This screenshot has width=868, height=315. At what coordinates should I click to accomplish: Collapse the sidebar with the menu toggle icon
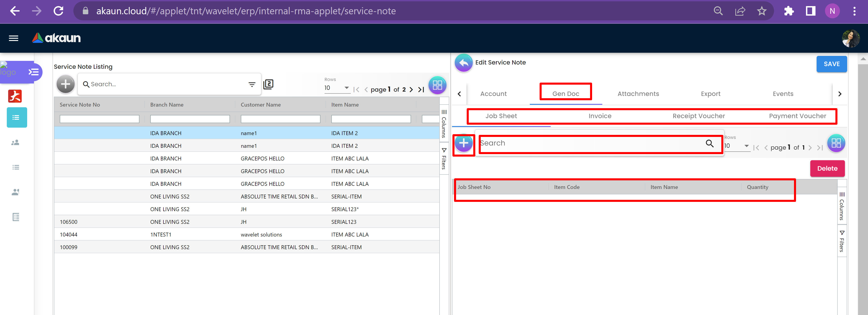coord(33,72)
